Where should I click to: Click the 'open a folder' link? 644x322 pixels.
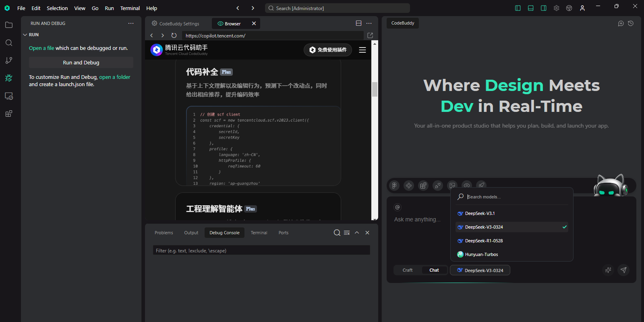[x=115, y=77]
